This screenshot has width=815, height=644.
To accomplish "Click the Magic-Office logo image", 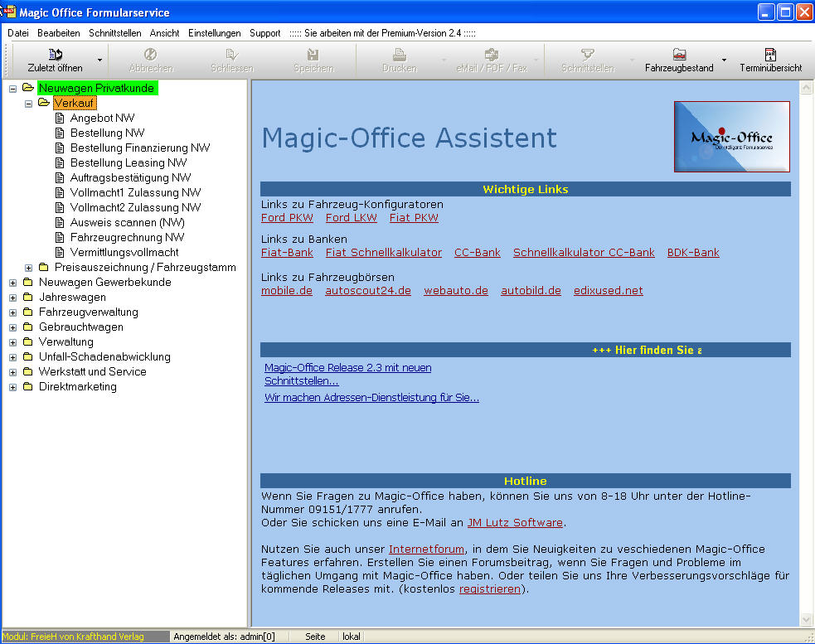I will pyautogui.click(x=732, y=137).
